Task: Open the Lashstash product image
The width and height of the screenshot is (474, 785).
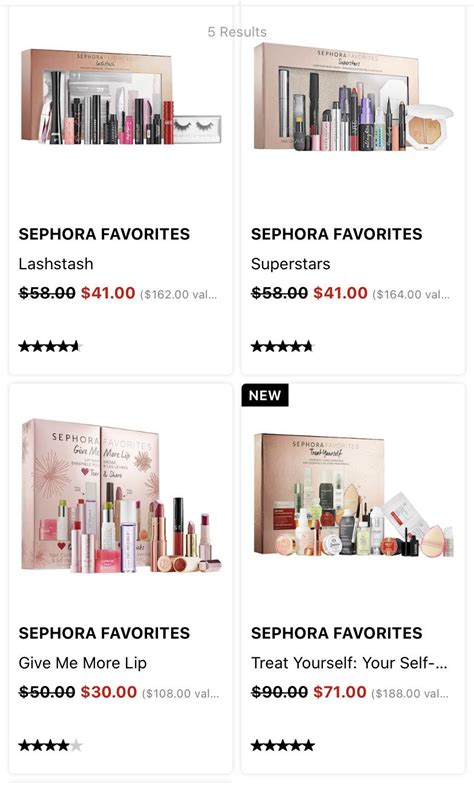Action: (121, 97)
